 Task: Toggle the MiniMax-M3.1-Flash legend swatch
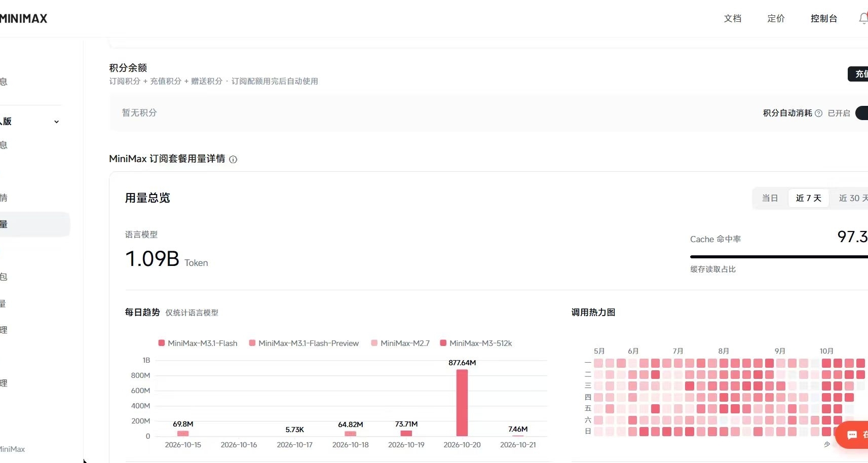click(x=162, y=343)
